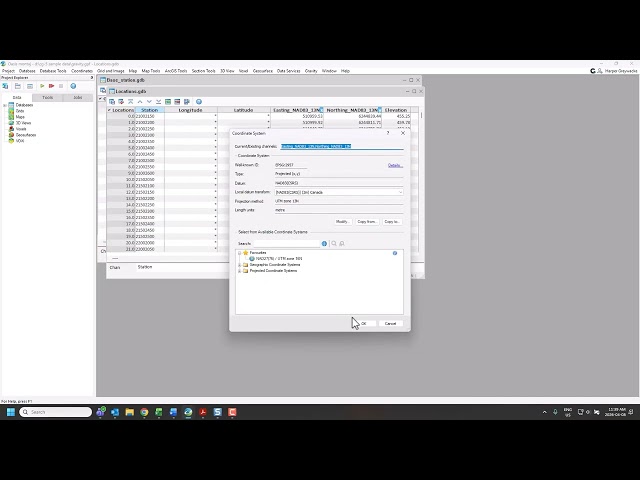Viewport: 640px width, 480px height.
Task: Click the previous line up arrow in Locations.gdb
Action: (140, 102)
